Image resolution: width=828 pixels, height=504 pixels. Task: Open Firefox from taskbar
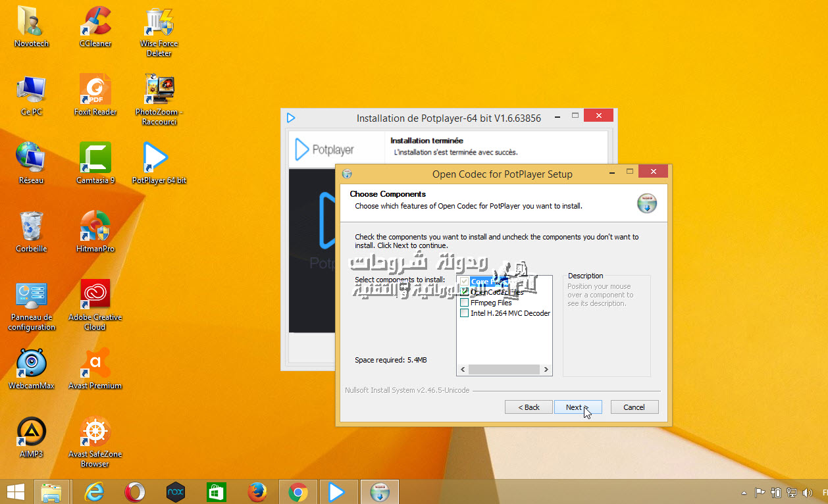257,491
